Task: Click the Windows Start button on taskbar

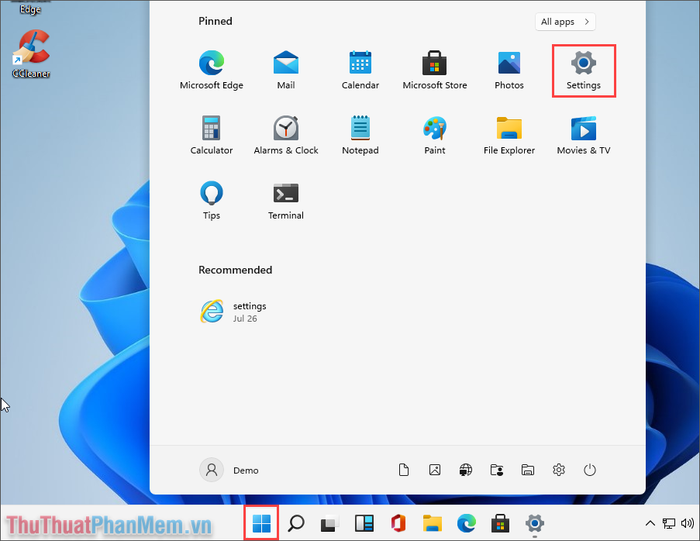Action: click(262, 523)
